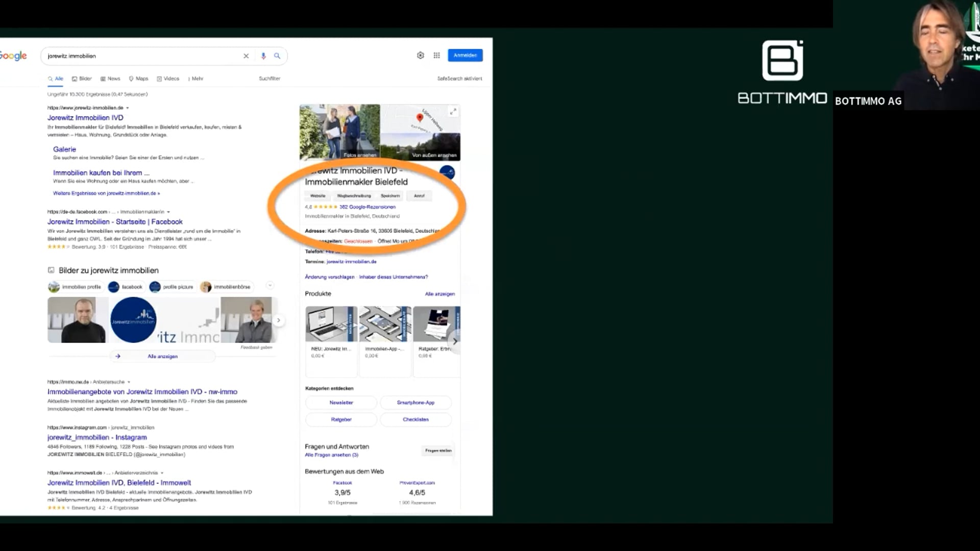The width and height of the screenshot is (980, 551).
Task: Select the Checklisten category chip
Action: coord(415,419)
